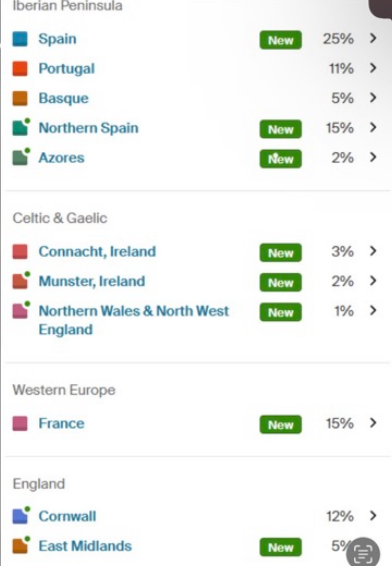Open the Cornwall region link
This screenshot has height=566, width=392.
[67, 516]
